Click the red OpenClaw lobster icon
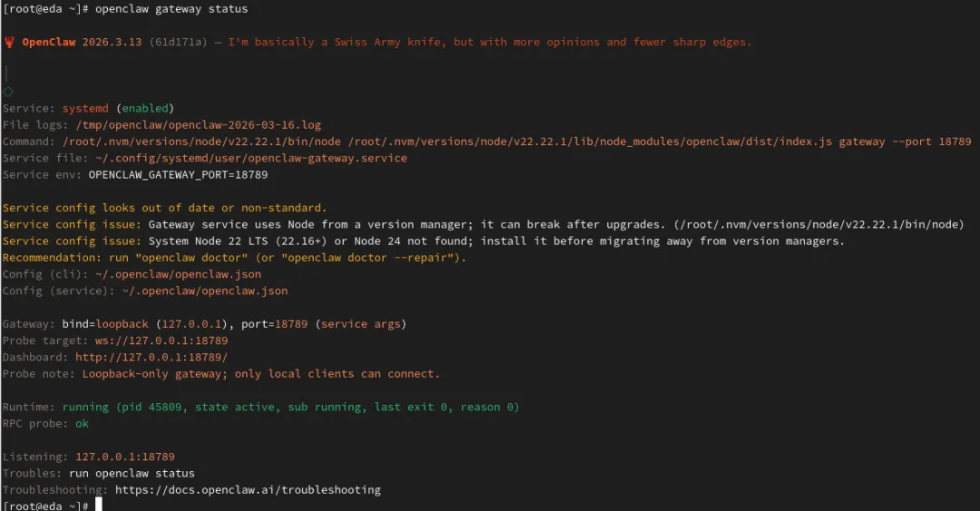 [x=9, y=42]
